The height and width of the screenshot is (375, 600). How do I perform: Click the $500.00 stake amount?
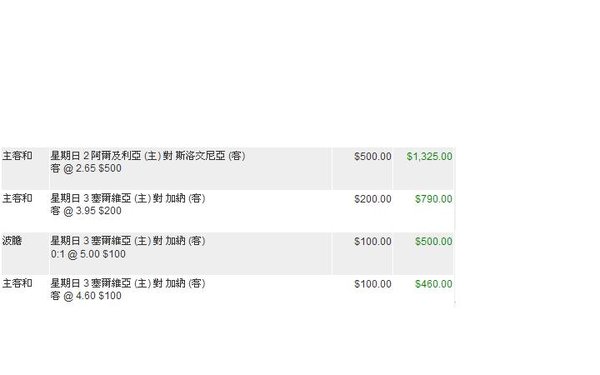(373, 157)
